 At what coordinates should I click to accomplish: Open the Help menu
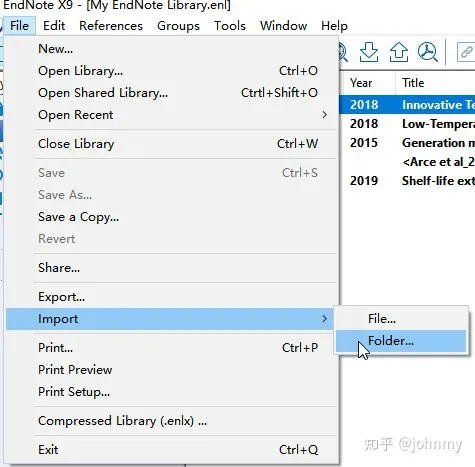(334, 26)
